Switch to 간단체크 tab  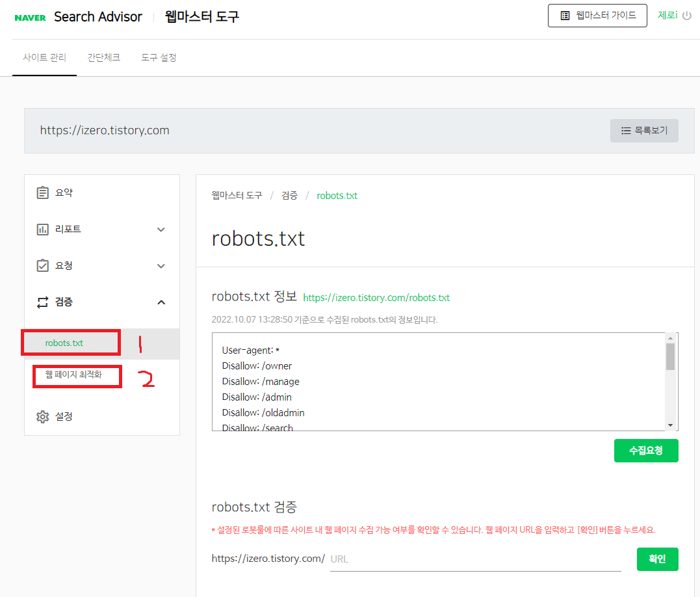pyautogui.click(x=103, y=58)
